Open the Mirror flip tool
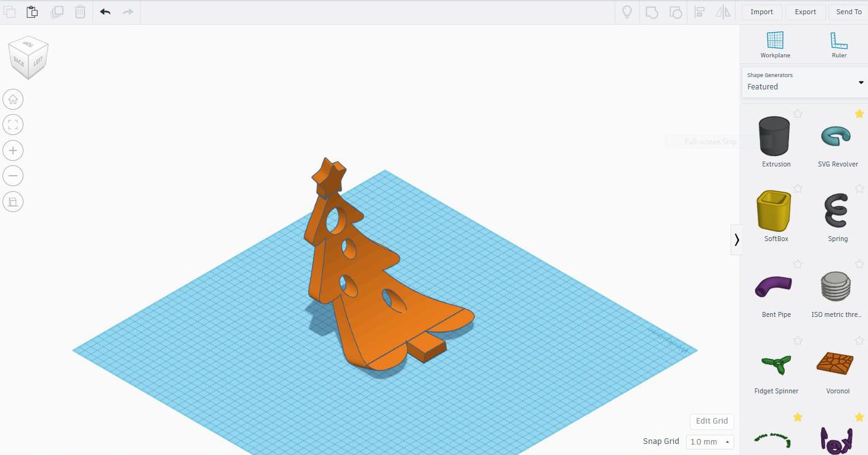The height and width of the screenshot is (455, 868). point(723,12)
